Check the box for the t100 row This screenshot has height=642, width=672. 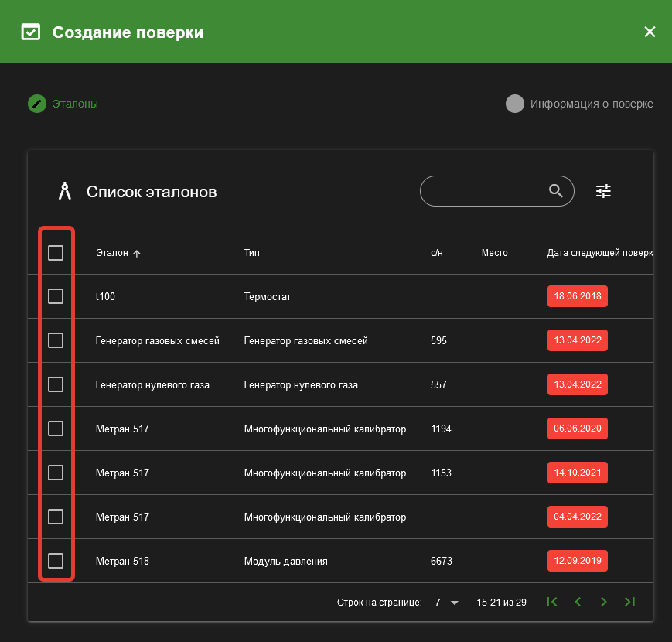pyautogui.click(x=56, y=296)
